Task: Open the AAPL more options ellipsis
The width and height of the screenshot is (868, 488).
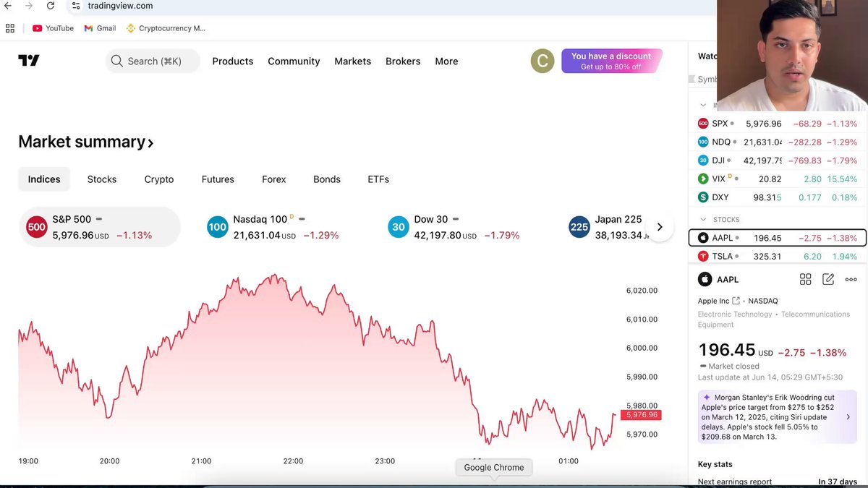Action: pos(851,279)
